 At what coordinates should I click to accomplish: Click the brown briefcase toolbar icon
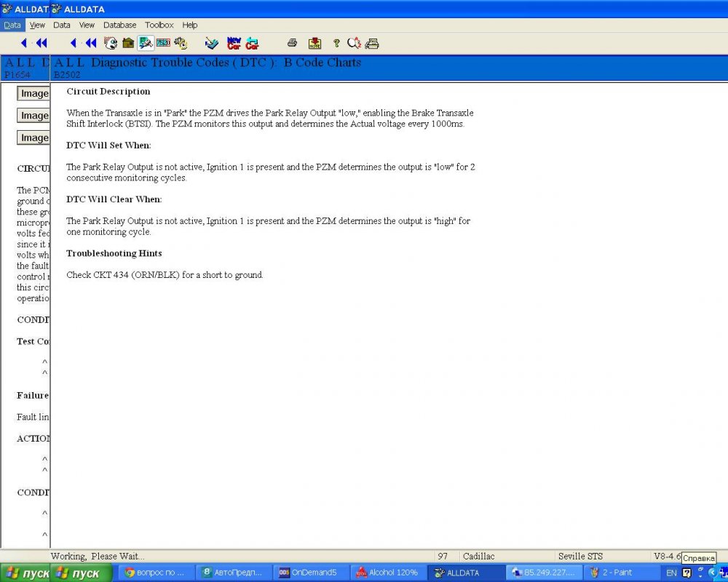point(128,43)
